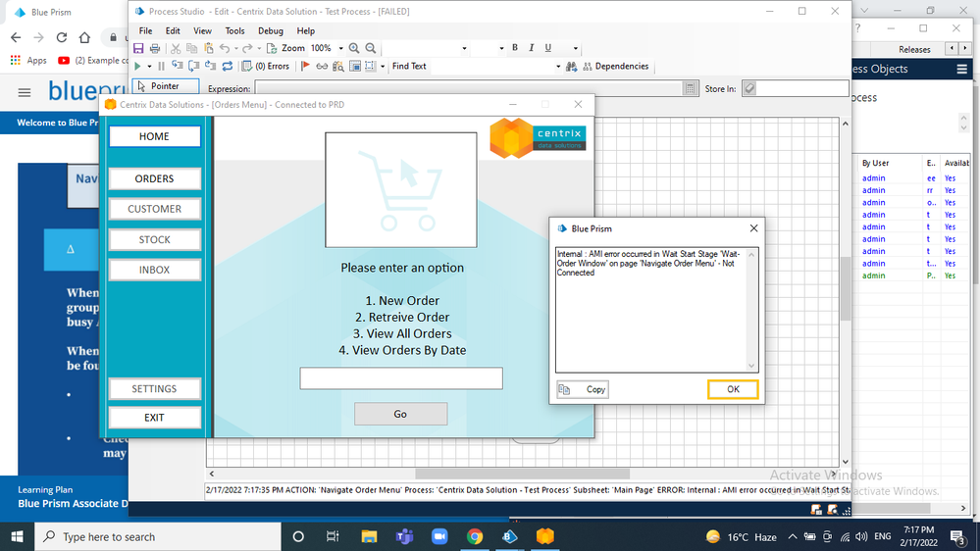Click the Paste clipboard icon

pos(209,48)
